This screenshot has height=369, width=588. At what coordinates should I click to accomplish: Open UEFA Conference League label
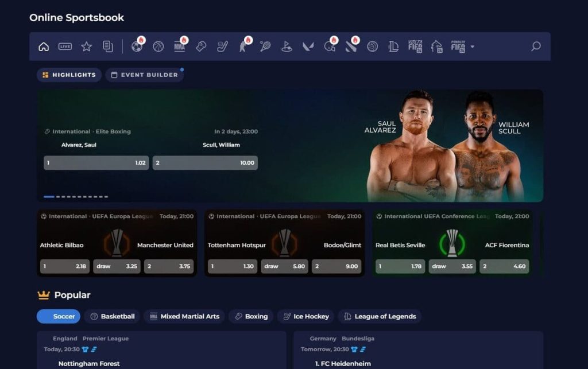(437, 216)
